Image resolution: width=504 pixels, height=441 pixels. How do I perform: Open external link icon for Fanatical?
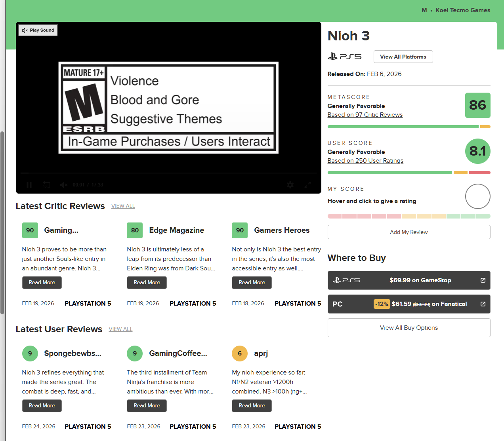(483, 304)
